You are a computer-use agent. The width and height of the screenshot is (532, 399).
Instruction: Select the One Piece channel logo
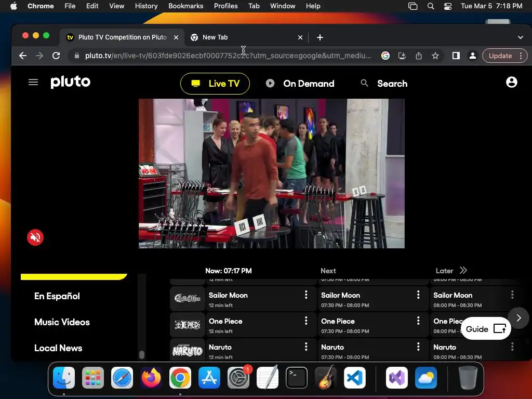(x=188, y=325)
